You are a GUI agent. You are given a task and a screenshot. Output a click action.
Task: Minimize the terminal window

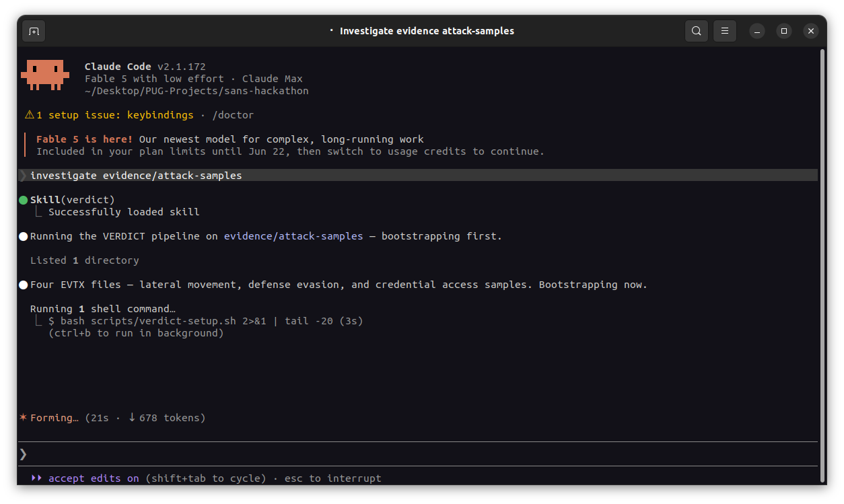point(757,31)
